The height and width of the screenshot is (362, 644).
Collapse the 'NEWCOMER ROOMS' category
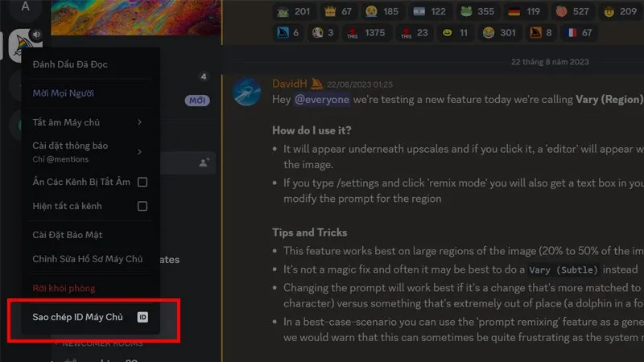click(x=101, y=343)
